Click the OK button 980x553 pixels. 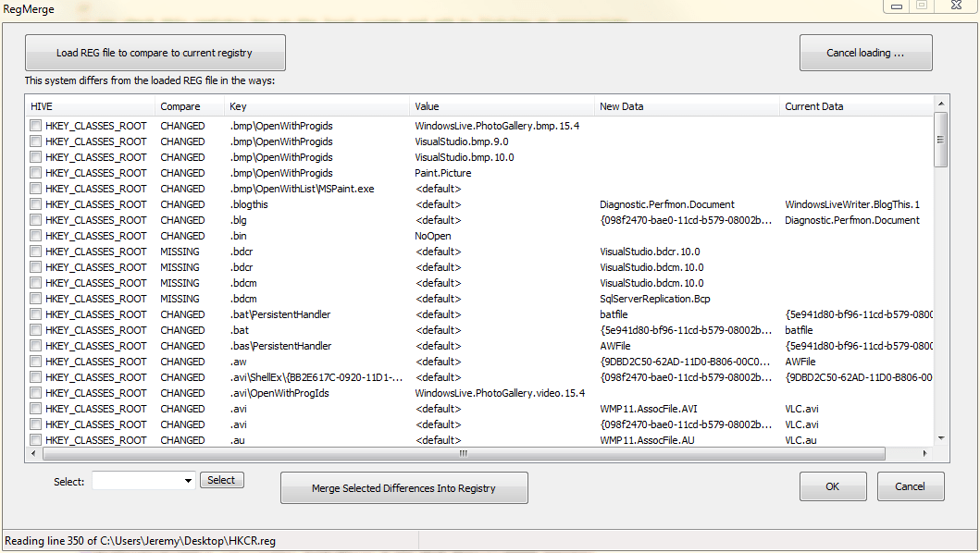click(832, 485)
